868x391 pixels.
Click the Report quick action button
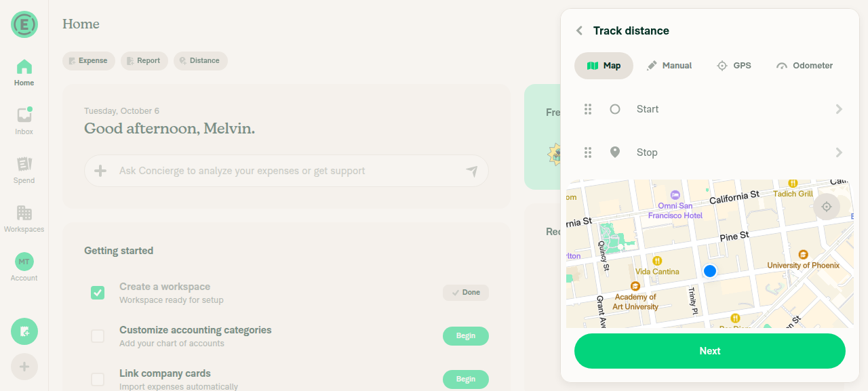pos(144,61)
